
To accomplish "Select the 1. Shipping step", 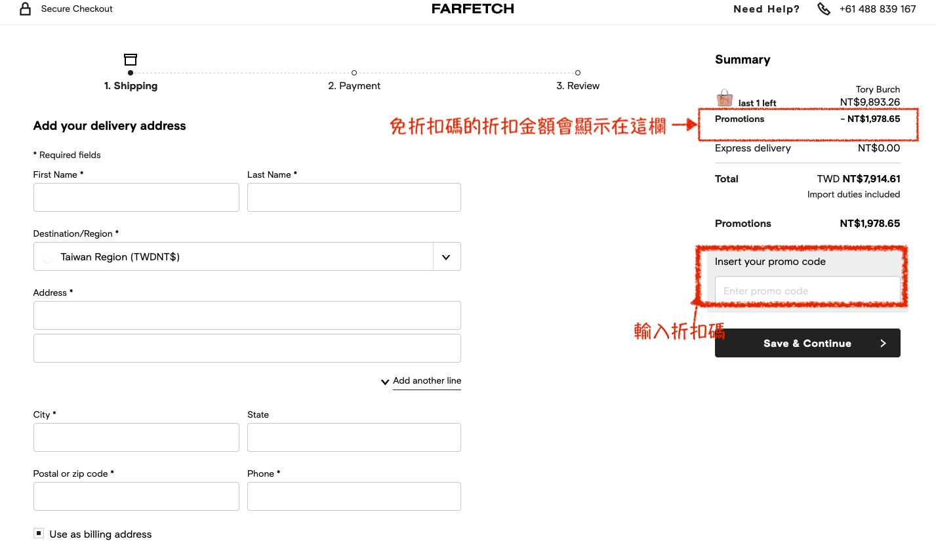I will point(131,86).
